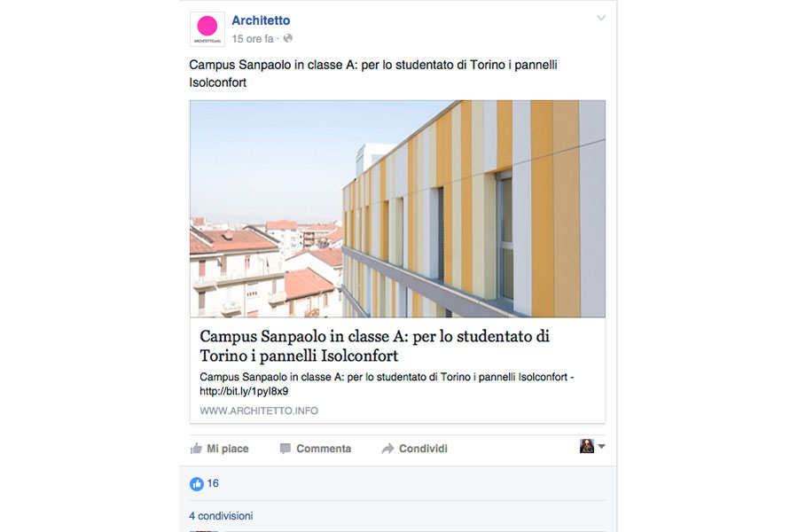798x532 pixels.
Task: Click the Architetto pink circle profile picture
Action: click(x=207, y=29)
